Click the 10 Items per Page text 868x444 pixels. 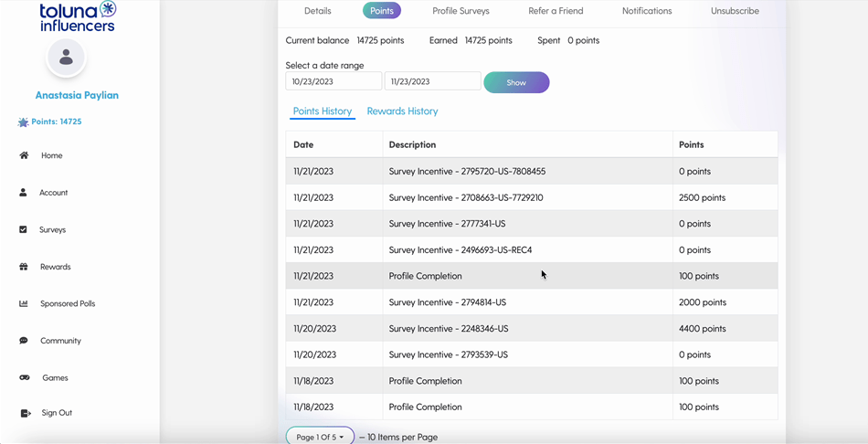click(x=402, y=438)
